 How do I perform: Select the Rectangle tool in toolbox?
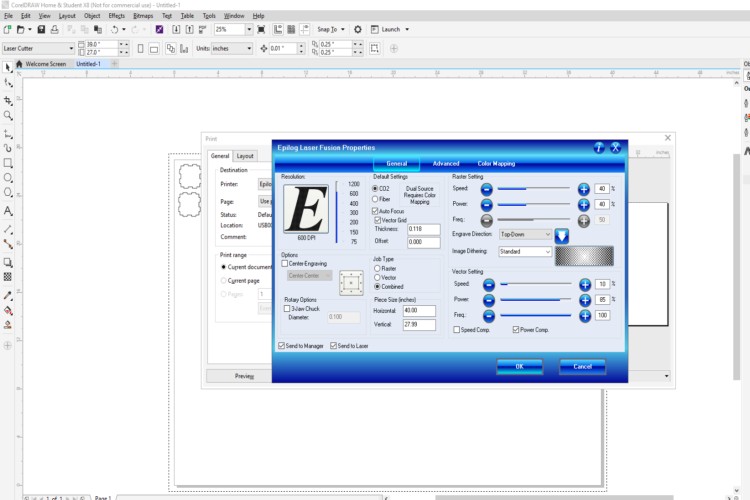[8, 163]
